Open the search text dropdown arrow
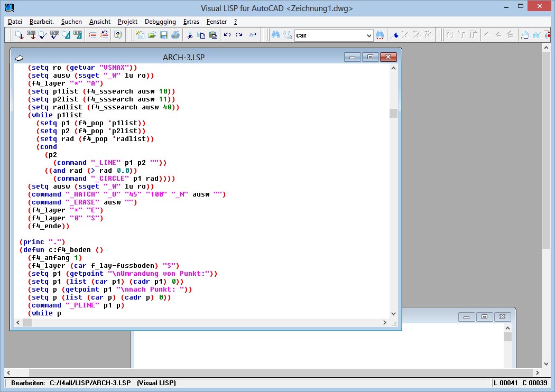The width and height of the screenshot is (555, 392). click(369, 35)
